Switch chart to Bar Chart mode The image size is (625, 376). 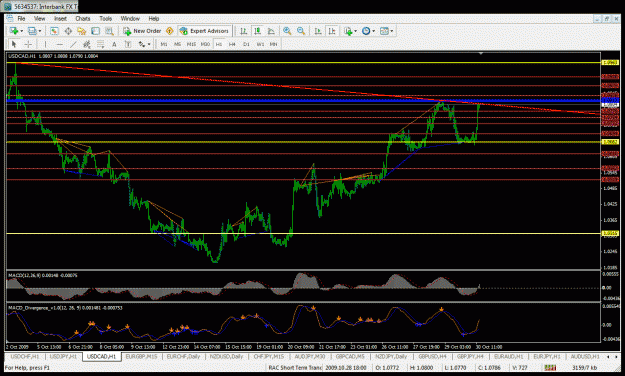pyautogui.click(x=244, y=31)
